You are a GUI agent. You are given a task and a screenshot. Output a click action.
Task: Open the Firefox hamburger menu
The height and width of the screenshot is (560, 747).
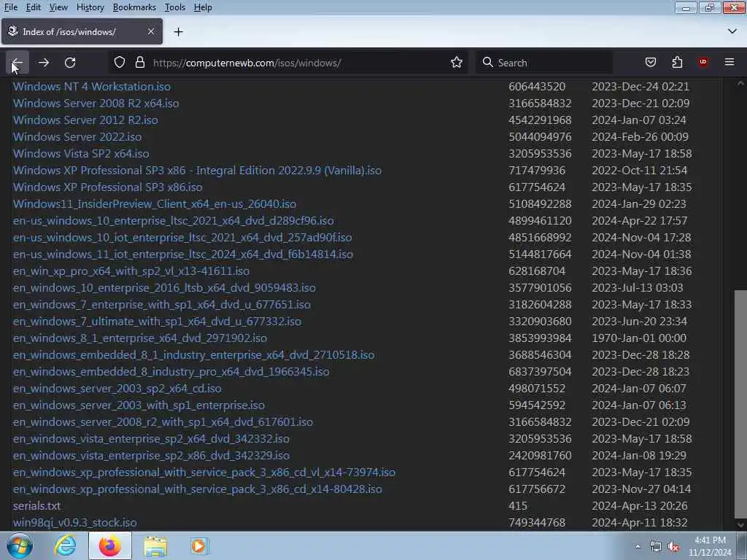729,63
